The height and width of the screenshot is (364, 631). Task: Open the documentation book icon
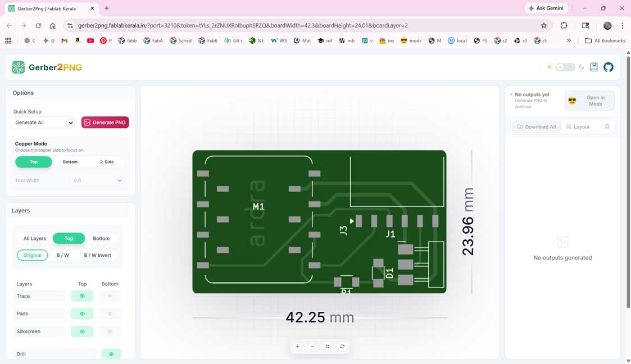pos(593,67)
